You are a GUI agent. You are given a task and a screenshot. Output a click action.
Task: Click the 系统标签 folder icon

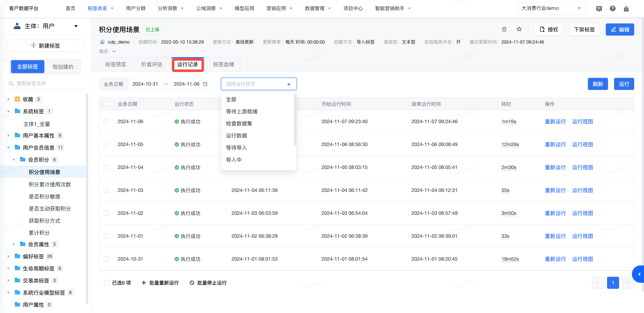pyautogui.click(x=17, y=111)
